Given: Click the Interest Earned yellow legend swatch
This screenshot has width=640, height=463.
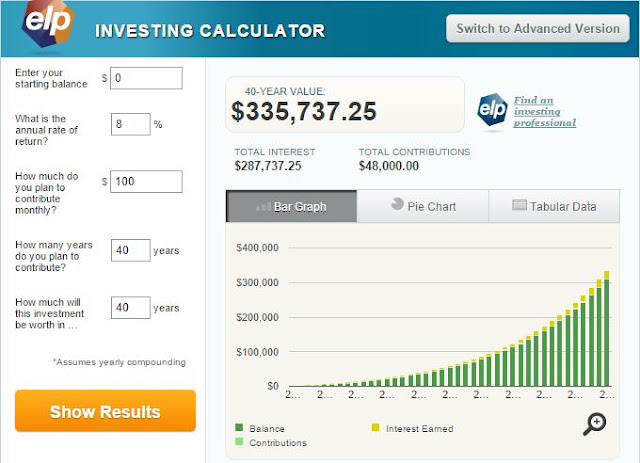Looking at the screenshot, I should pos(376,427).
